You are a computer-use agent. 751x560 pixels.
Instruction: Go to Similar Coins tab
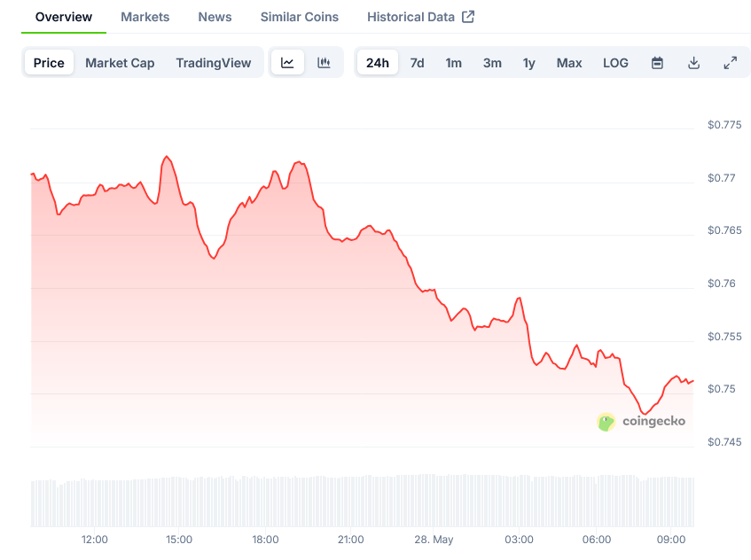point(300,17)
